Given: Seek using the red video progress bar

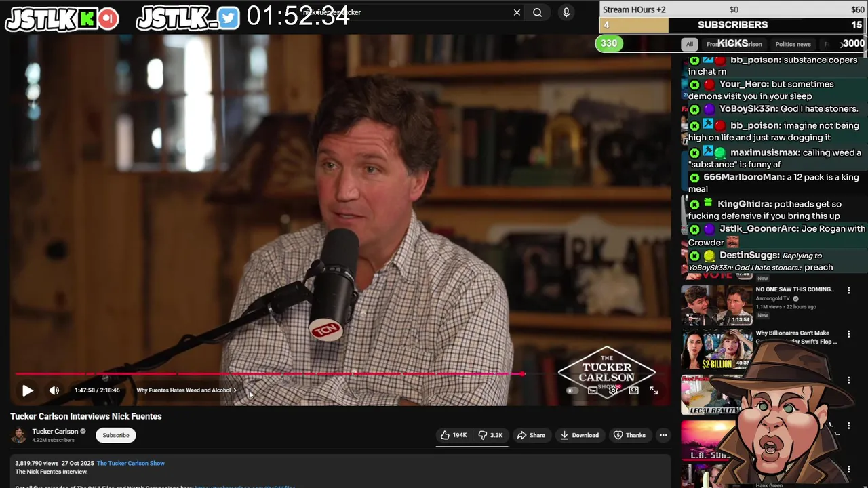Looking at the screenshot, I should pos(270,373).
